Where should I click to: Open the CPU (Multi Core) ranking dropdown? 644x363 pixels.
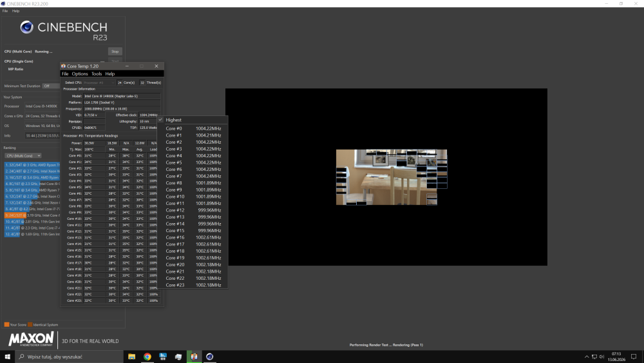(x=23, y=156)
